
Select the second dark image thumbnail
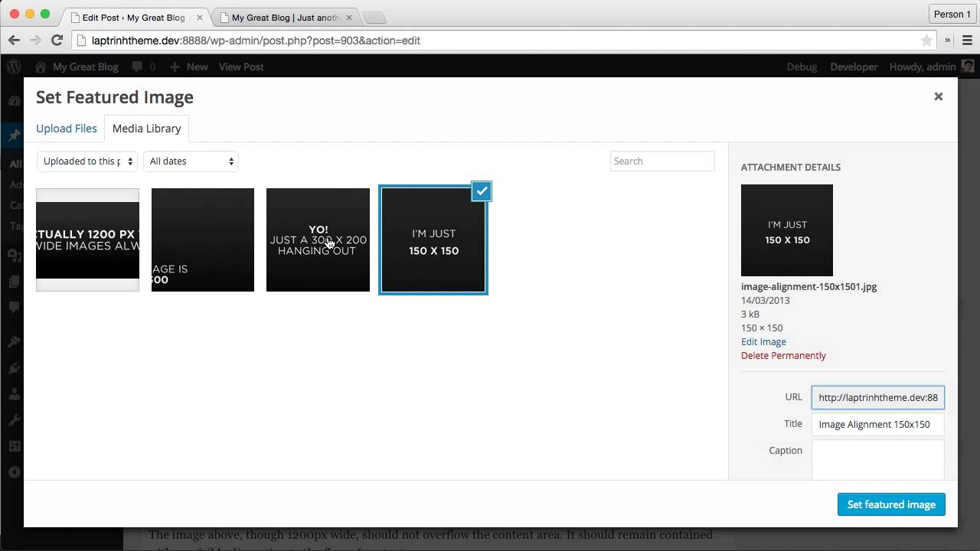coord(203,240)
